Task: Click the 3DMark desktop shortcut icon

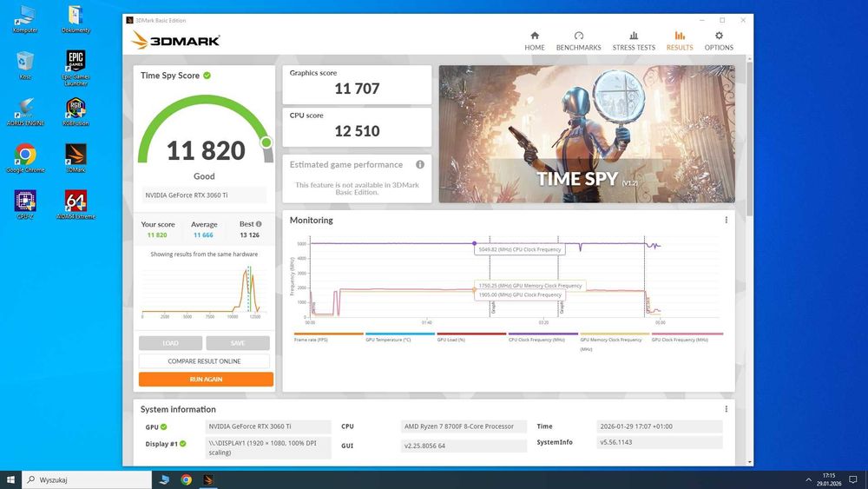Action: tap(76, 158)
